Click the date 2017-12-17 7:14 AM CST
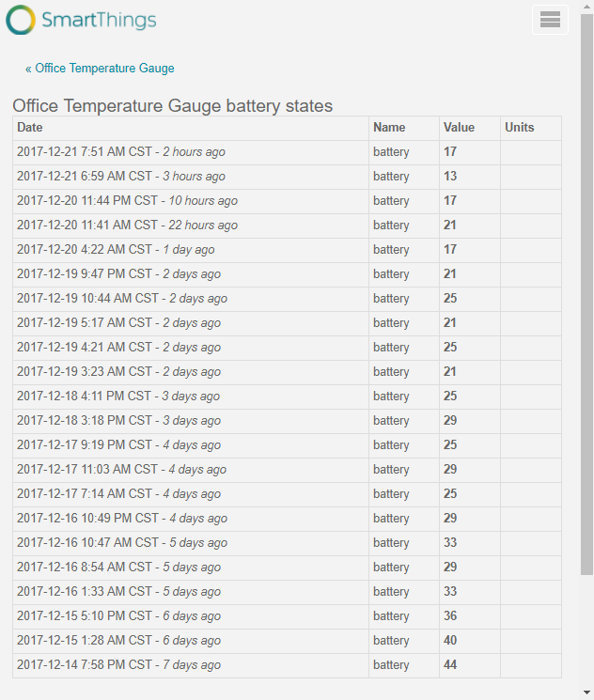The width and height of the screenshot is (594, 700). [x=85, y=493]
